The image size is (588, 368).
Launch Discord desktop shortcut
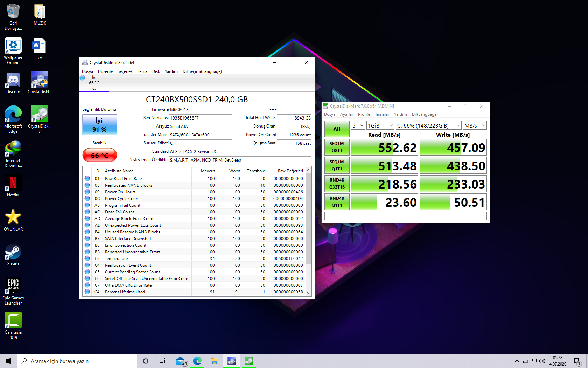pyautogui.click(x=13, y=83)
